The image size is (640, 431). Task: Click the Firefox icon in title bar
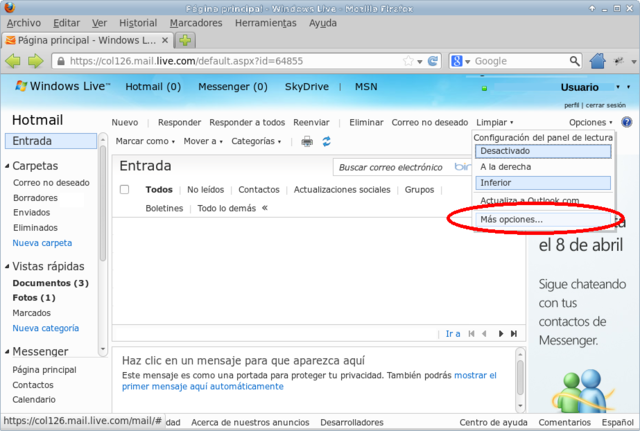tap(9, 8)
